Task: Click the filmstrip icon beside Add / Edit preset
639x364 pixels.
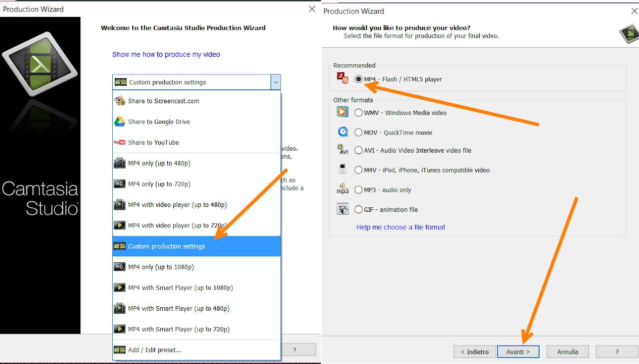Action: point(120,350)
